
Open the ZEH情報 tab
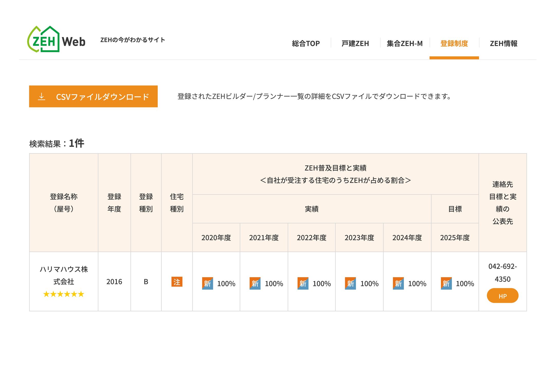(503, 43)
